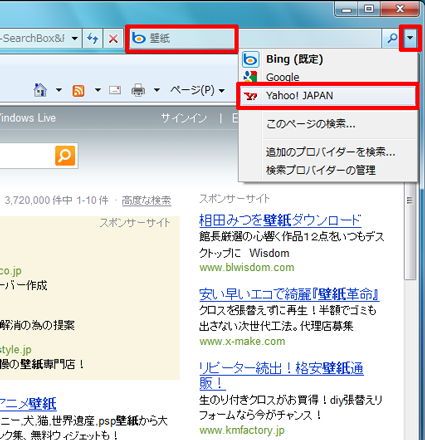Open the 高度な検索 link
Viewport: 425px width, 440px height.
(x=146, y=201)
